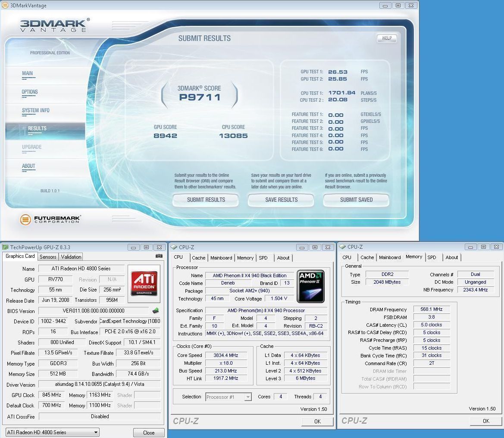Minimize the GPU-Z window
This screenshot has height=438, width=504.
coord(133,247)
